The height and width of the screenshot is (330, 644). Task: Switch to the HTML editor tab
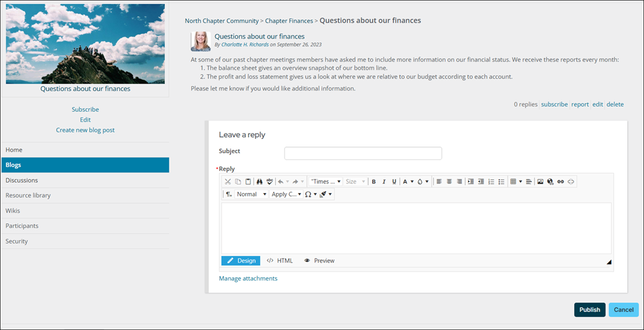tap(280, 261)
